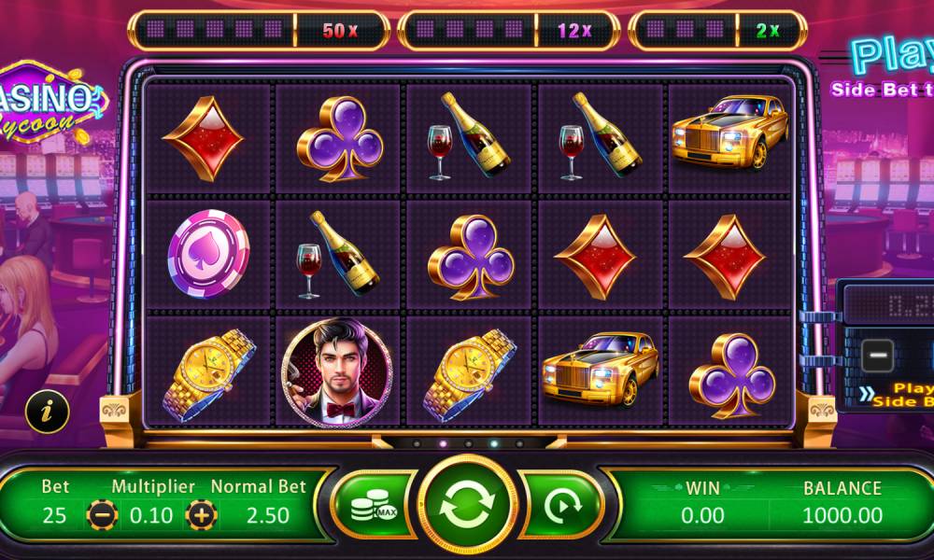Screen dimensions: 934x560
Task: Click the Win amount display
Action: [702, 515]
